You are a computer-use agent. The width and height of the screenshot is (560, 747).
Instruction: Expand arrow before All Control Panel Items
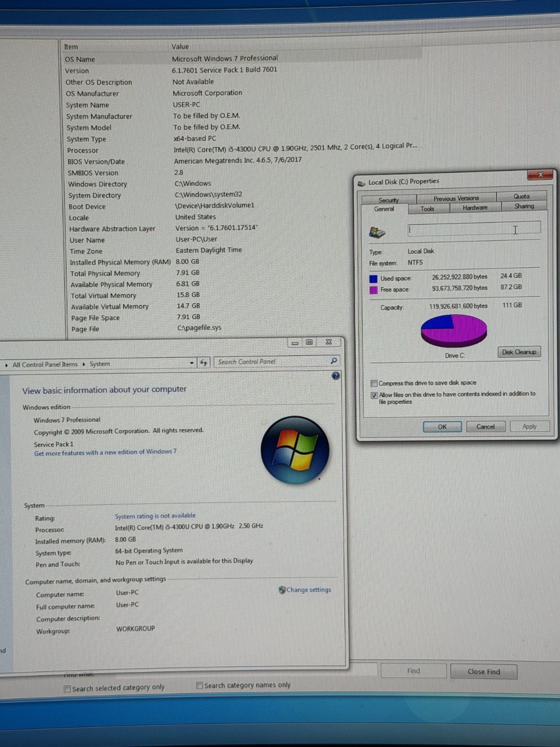click(6, 365)
